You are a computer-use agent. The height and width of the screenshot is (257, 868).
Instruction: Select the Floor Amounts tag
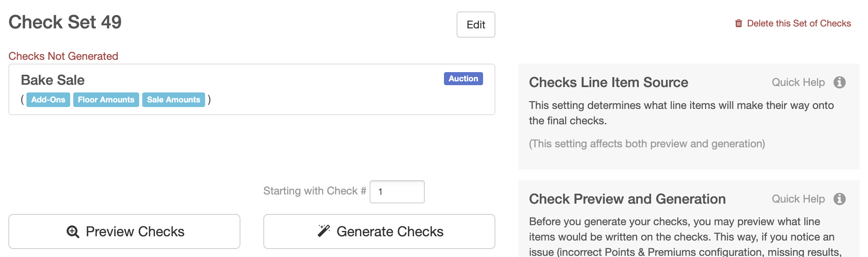pos(106,100)
